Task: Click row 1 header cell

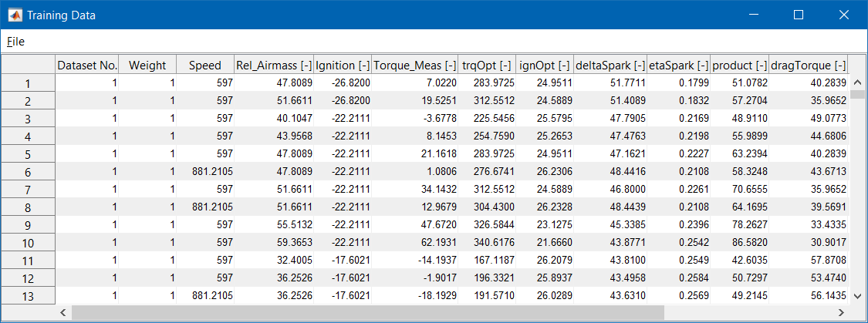Action: tap(28, 83)
